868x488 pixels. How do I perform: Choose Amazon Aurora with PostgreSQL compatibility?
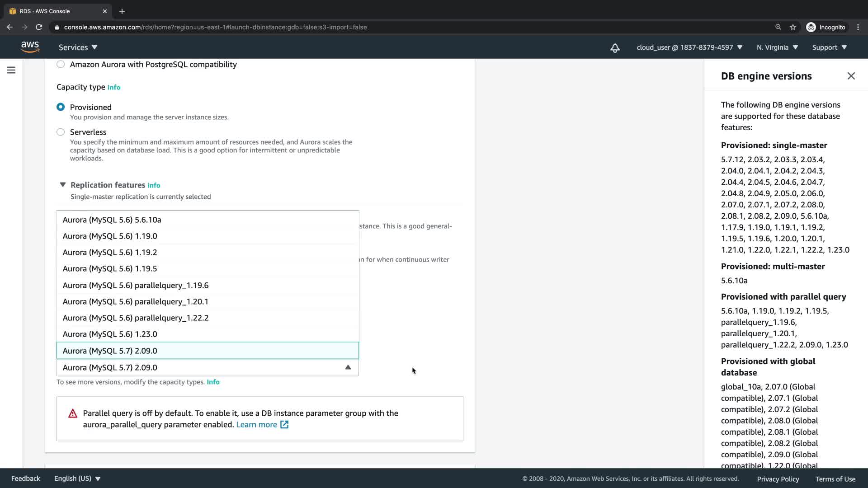[61, 64]
